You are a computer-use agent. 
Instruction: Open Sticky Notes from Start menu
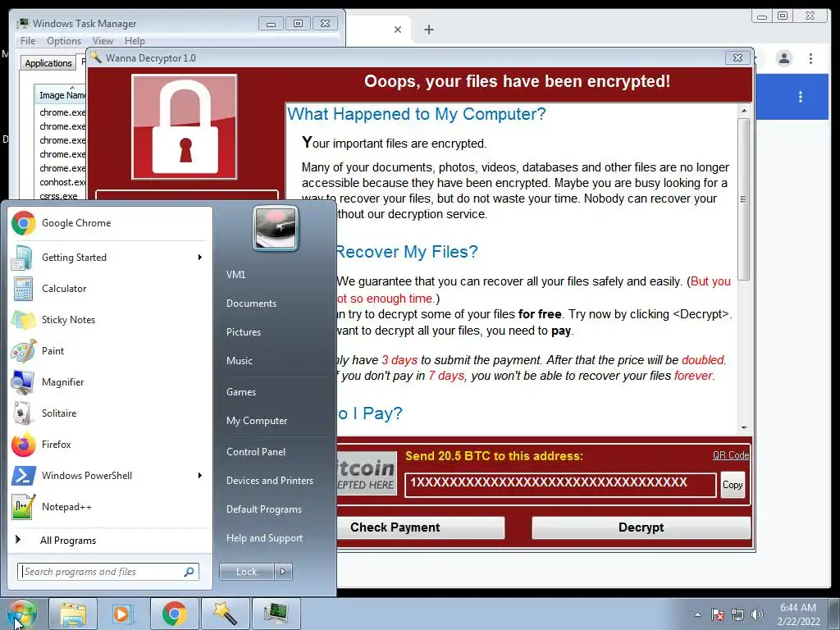pyautogui.click(x=110, y=319)
